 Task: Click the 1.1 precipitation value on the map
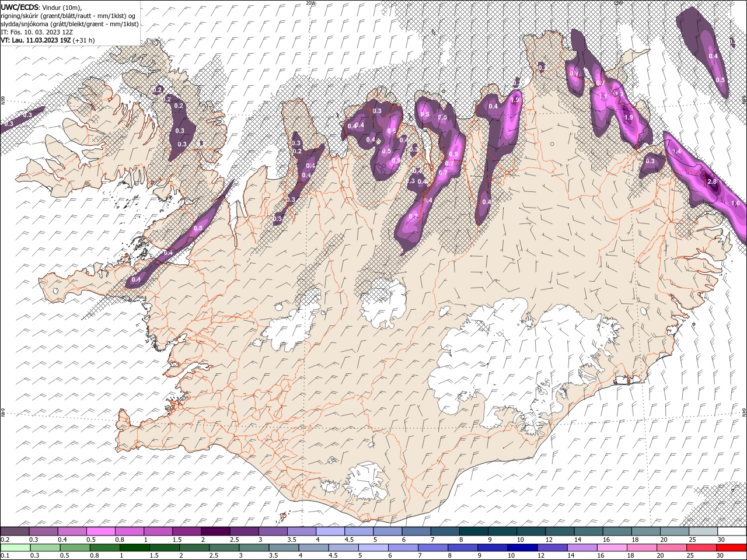[x=603, y=96]
